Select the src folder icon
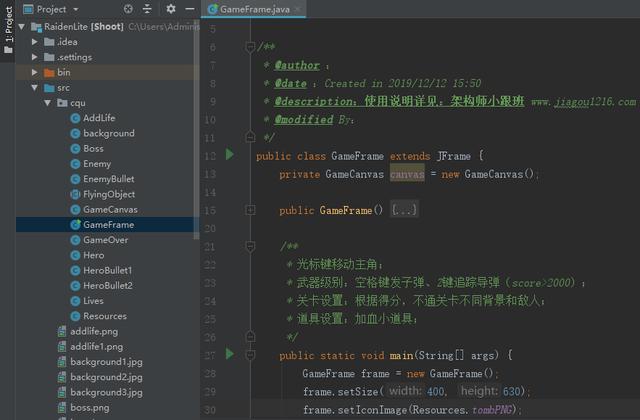 click(x=49, y=88)
